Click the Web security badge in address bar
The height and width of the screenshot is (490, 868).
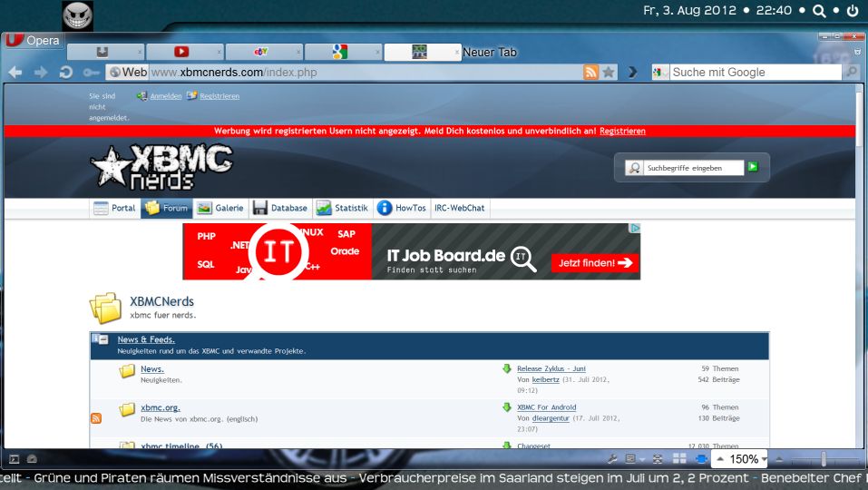(128, 72)
